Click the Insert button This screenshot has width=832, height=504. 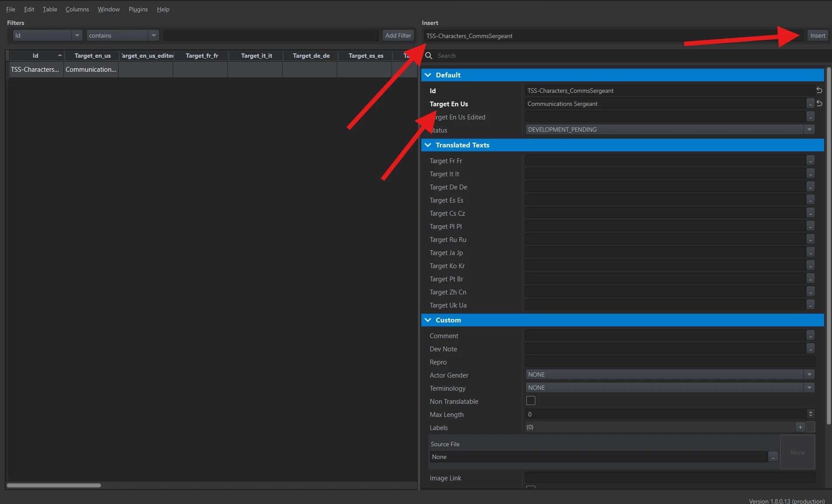click(x=818, y=35)
